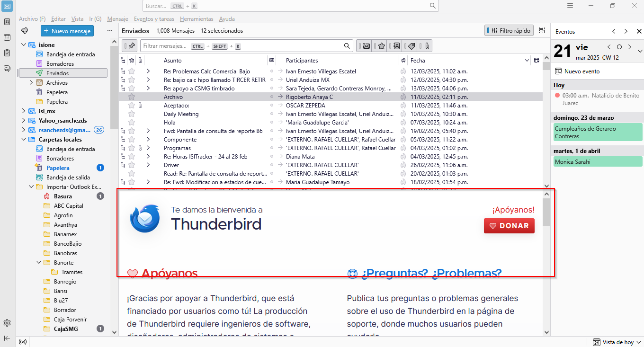Open the Address Book space
Image resolution: width=644 pixels, height=347 pixels.
(7, 22)
